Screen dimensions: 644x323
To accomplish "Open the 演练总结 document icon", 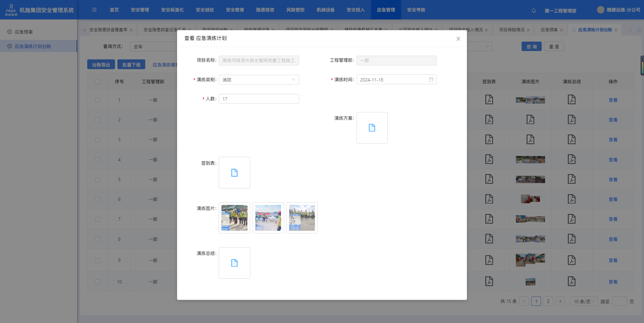I will point(234,263).
